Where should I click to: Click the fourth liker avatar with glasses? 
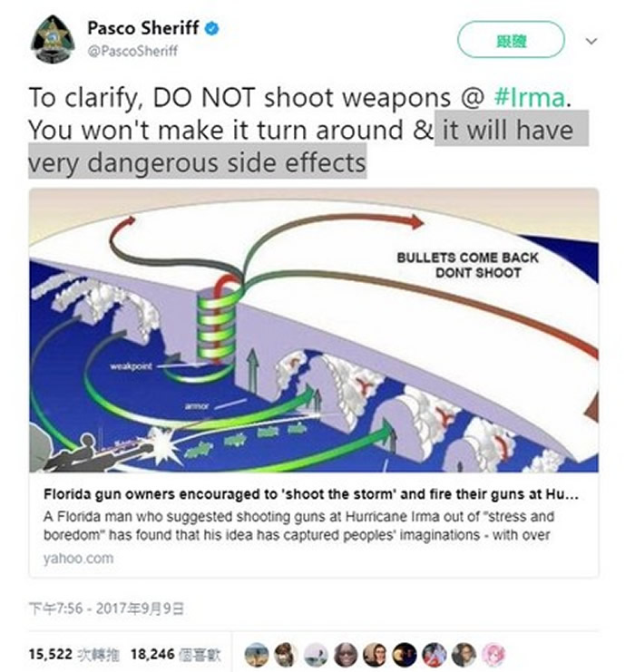tap(346, 655)
